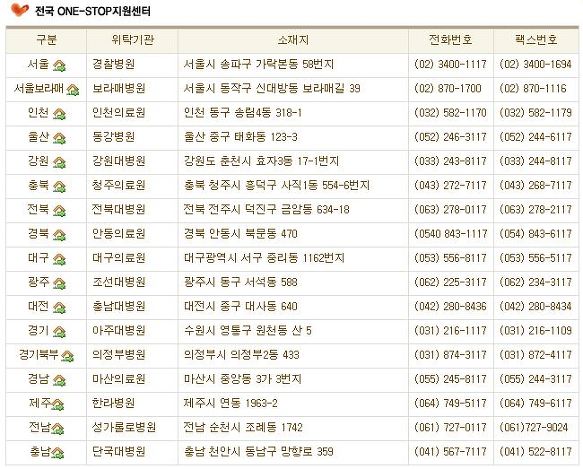Click the 제주 region link
Viewport: 583px width, 469px height.
click(40, 403)
